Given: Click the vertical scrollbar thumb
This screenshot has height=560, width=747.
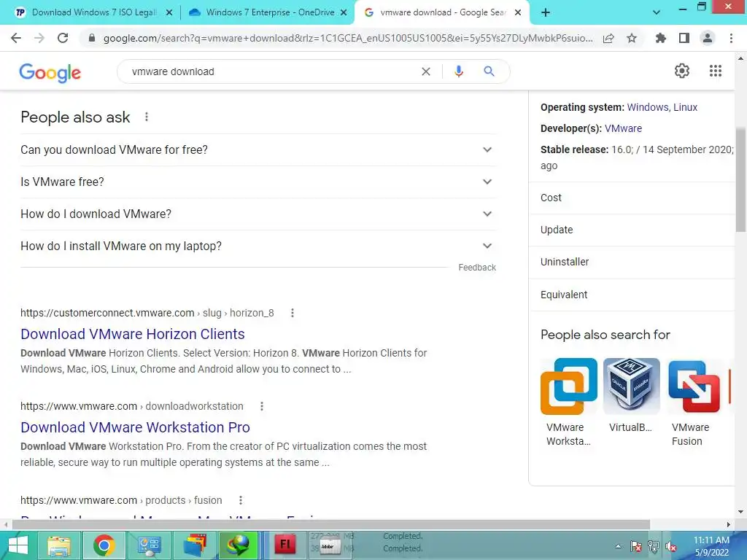Looking at the screenshot, I should [741, 179].
